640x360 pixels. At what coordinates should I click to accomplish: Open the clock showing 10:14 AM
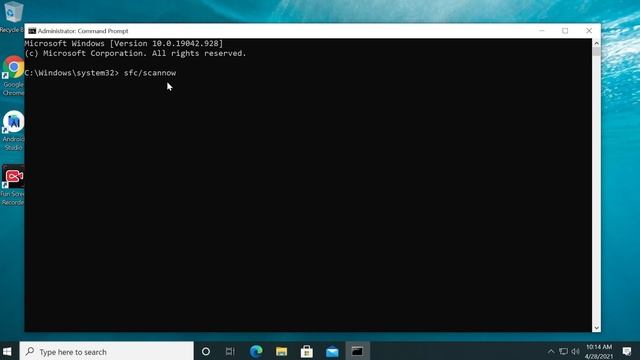[599, 351]
